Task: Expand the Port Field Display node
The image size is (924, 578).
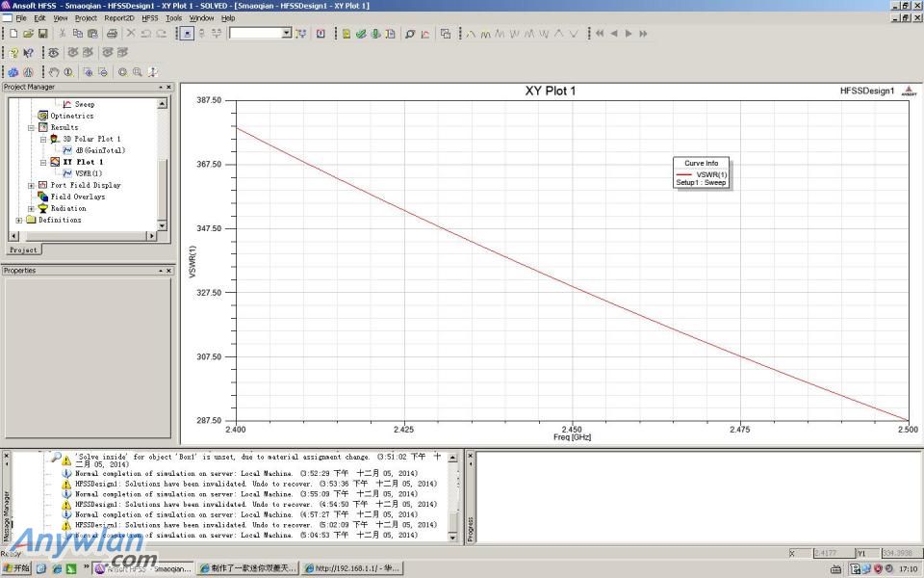Action: 31,185
